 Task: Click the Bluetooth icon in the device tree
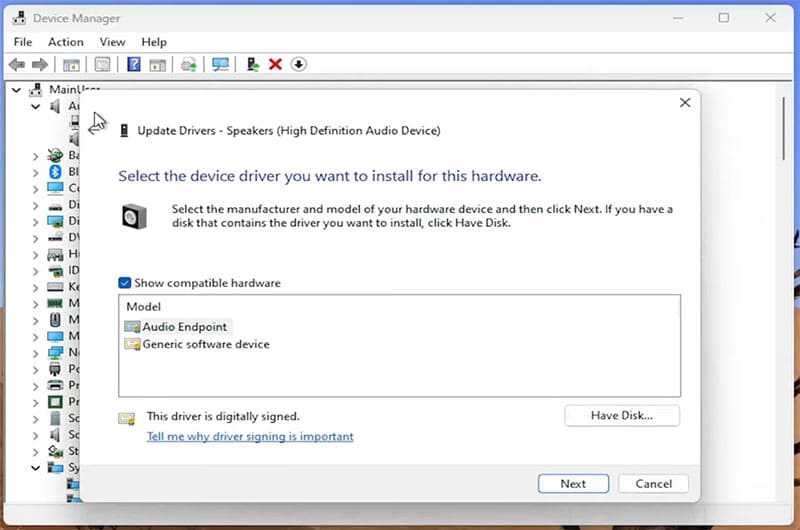tap(56, 171)
